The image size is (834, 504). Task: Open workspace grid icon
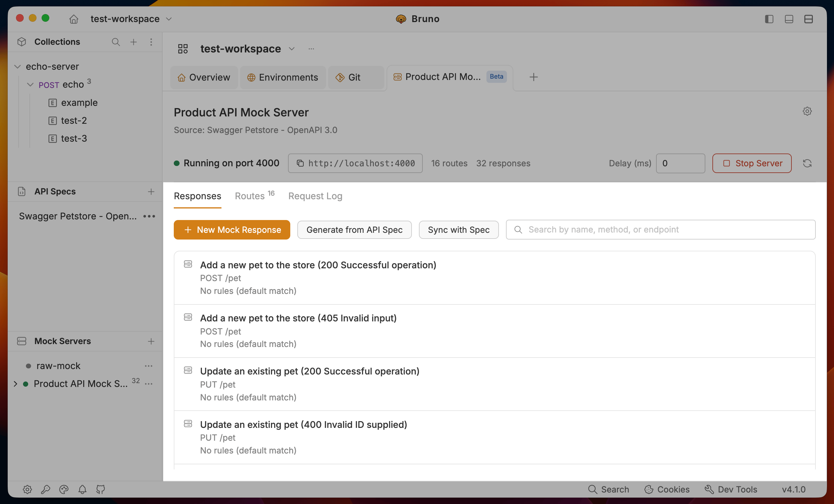click(x=183, y=49)
